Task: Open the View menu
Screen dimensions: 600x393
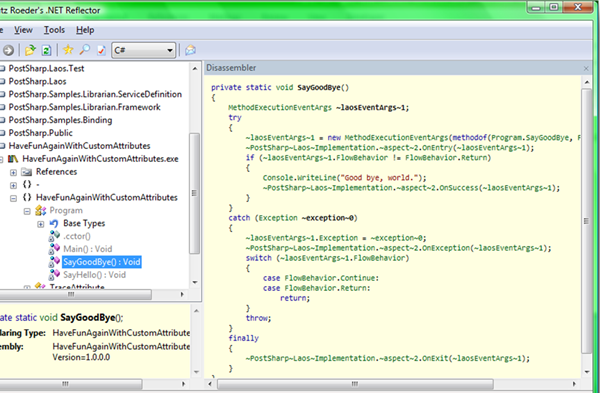Action: tap(23, 30)
